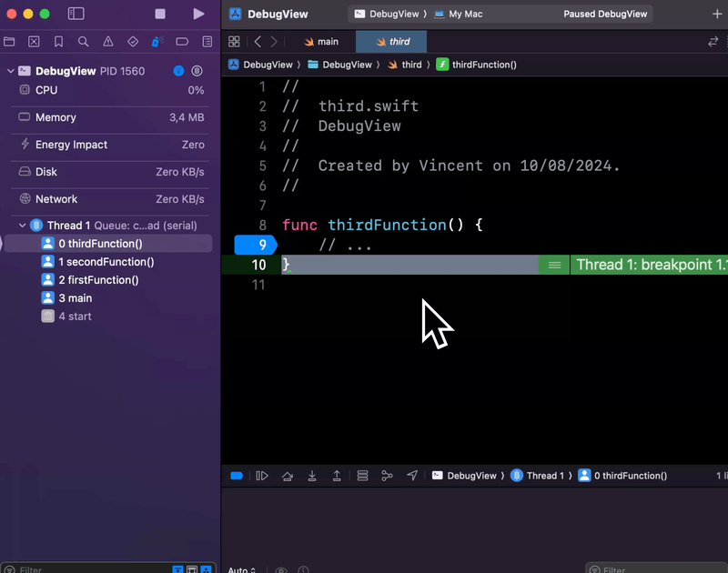Open the Memory gauge report
The height and width of the screenshot is (573, 728).
click(111, 117)
